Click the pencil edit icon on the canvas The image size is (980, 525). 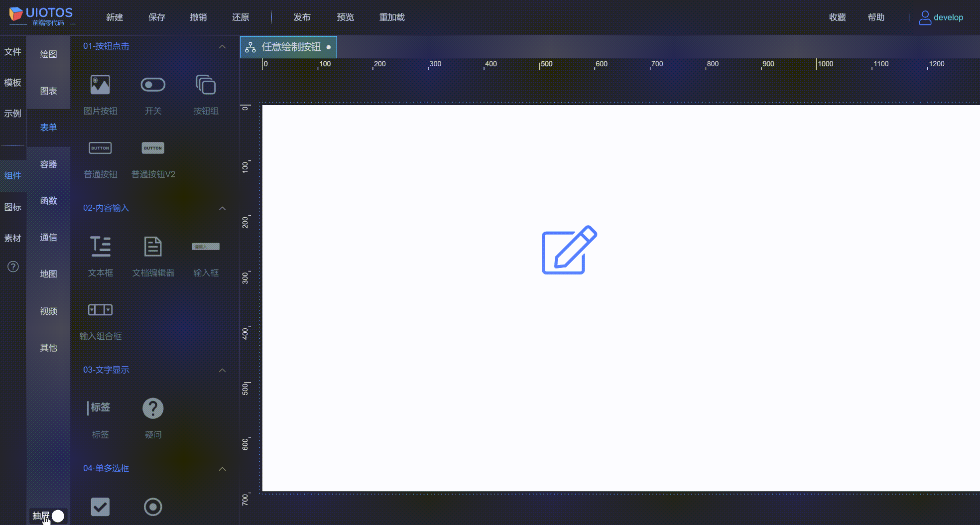pos(568,252)
